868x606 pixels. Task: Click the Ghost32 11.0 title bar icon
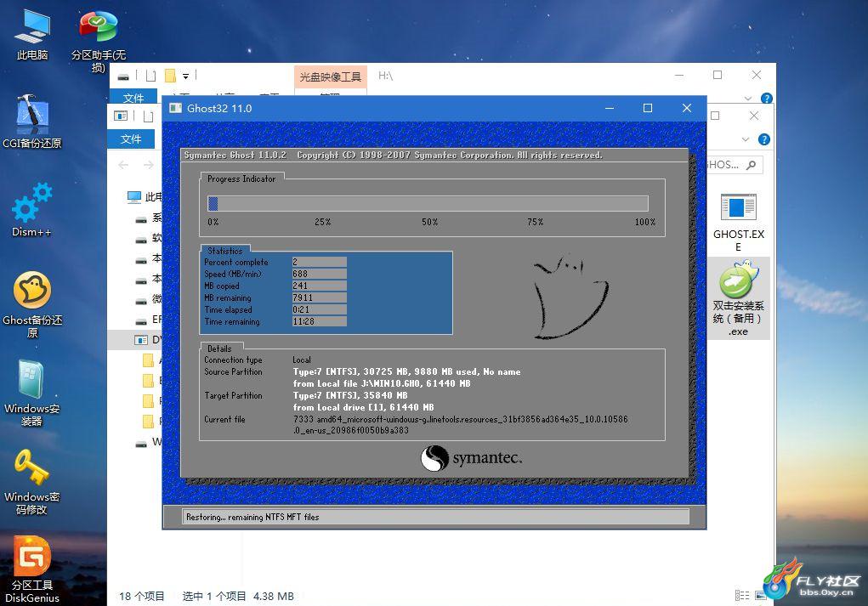point(175,108)
